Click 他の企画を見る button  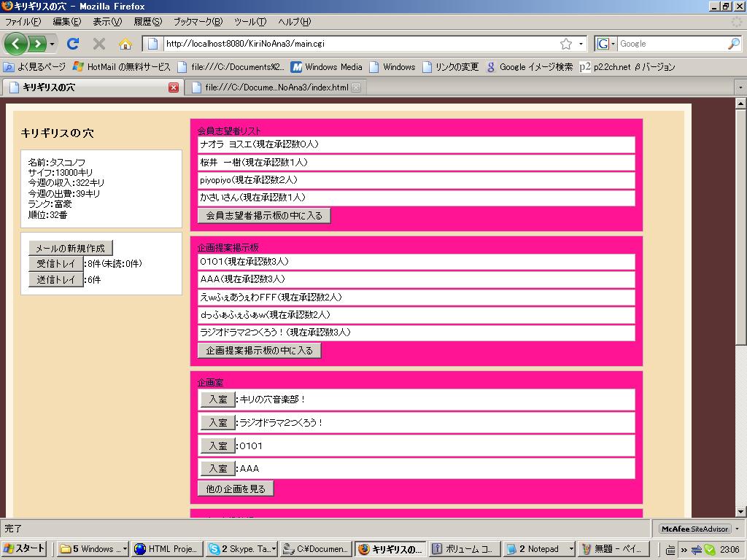(236, 489)
